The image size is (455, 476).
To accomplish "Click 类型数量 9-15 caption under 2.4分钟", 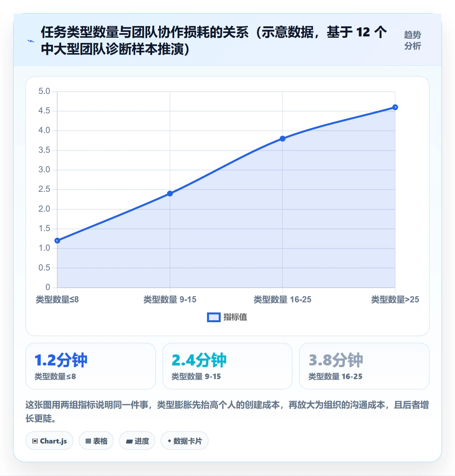I will [x=196, y=377].
